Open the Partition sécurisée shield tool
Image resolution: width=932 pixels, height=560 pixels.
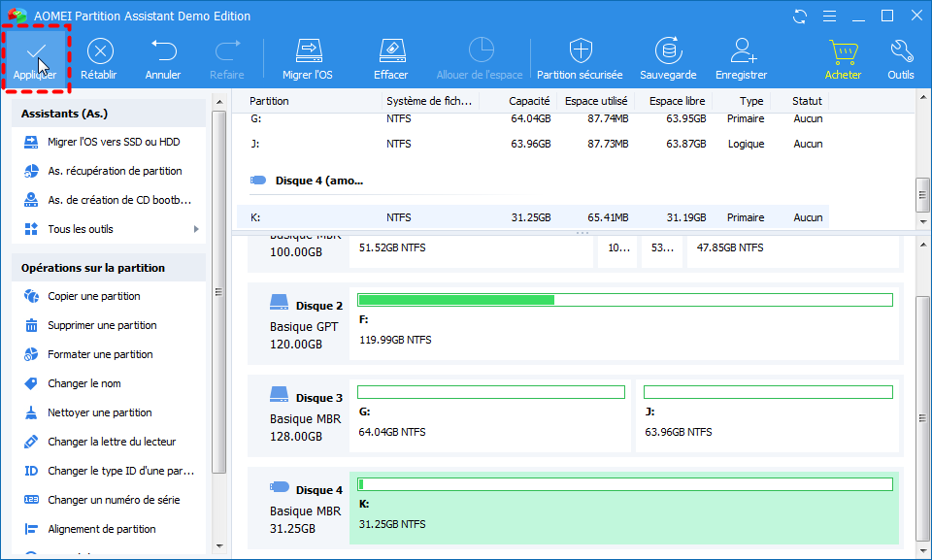[581, 52]
